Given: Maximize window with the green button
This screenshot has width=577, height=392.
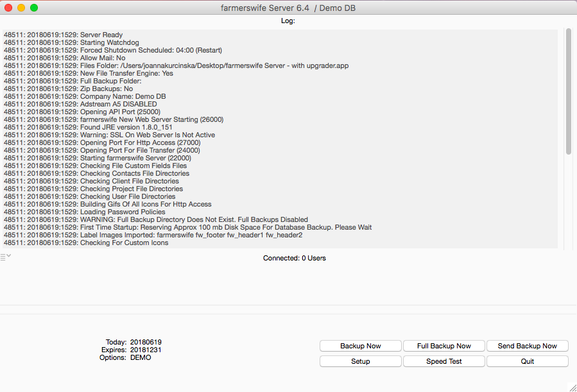Looking at the screenshot, I should coord(34,8).
